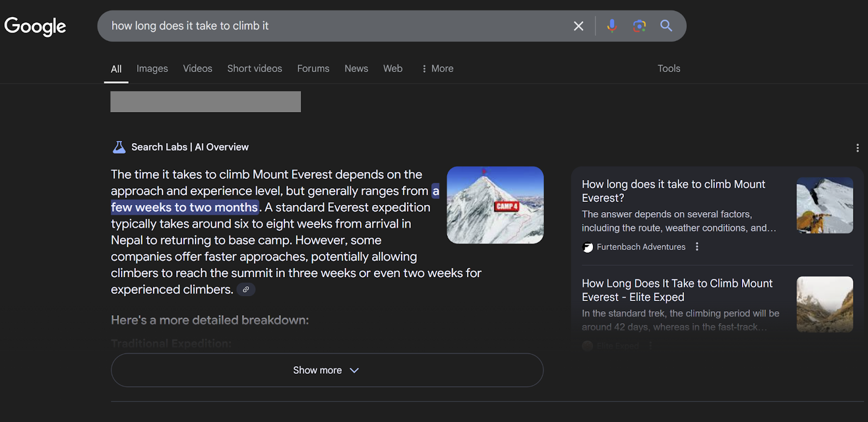The width and height of the screenshot is (868, 422).
Task: Open Google Lens image search
Action: click(x=640, y=25)
